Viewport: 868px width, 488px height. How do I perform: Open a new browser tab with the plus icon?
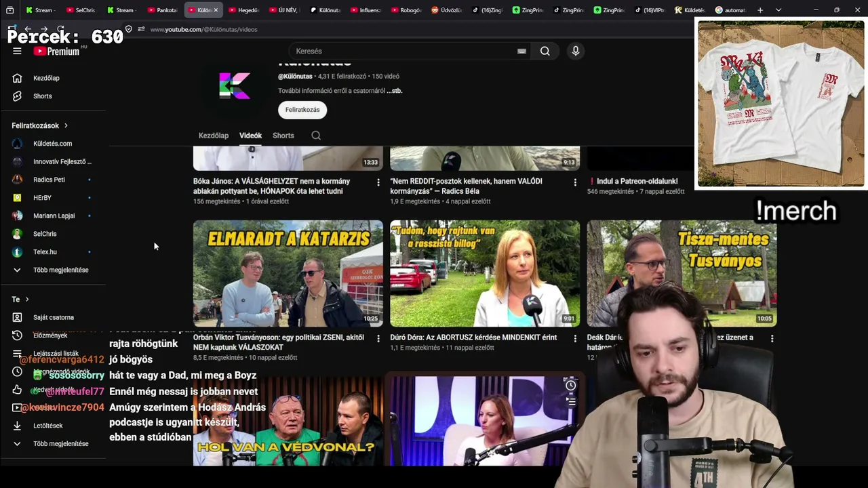pyautogui.click(x=760, y=10)
